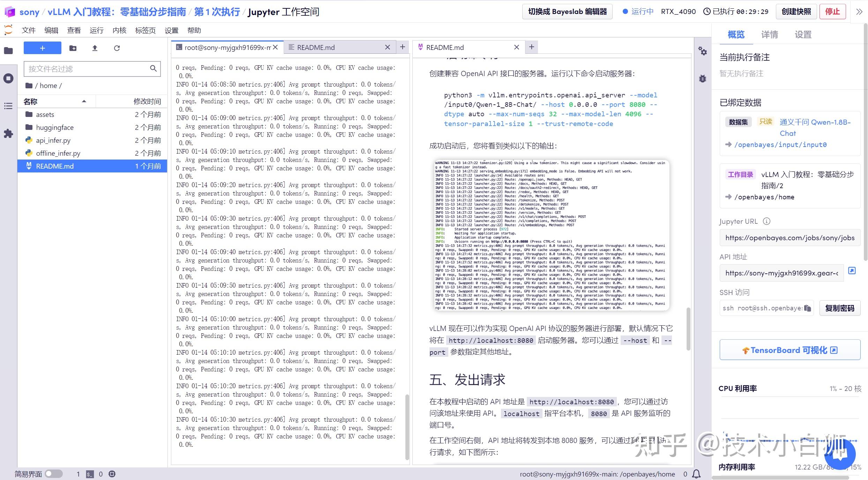Click the upload files icon
This screenshot has width=868, height=480.
(x=95, y=48)
